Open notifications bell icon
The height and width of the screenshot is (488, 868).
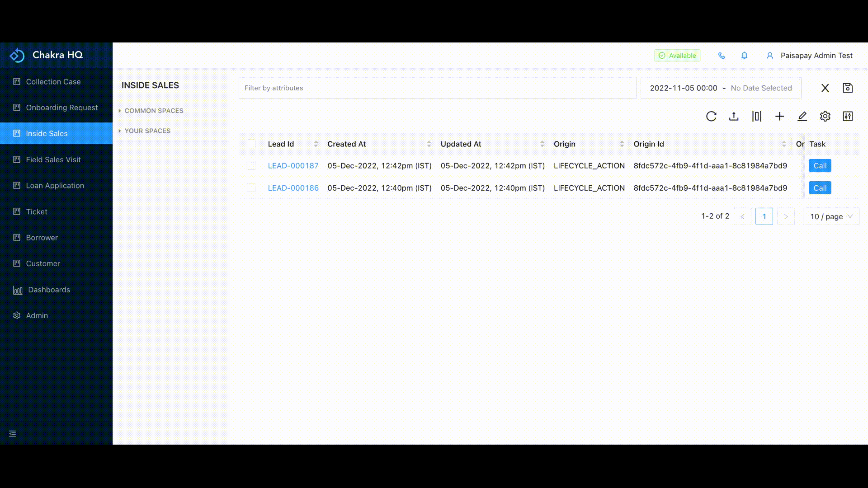[745, 55]
